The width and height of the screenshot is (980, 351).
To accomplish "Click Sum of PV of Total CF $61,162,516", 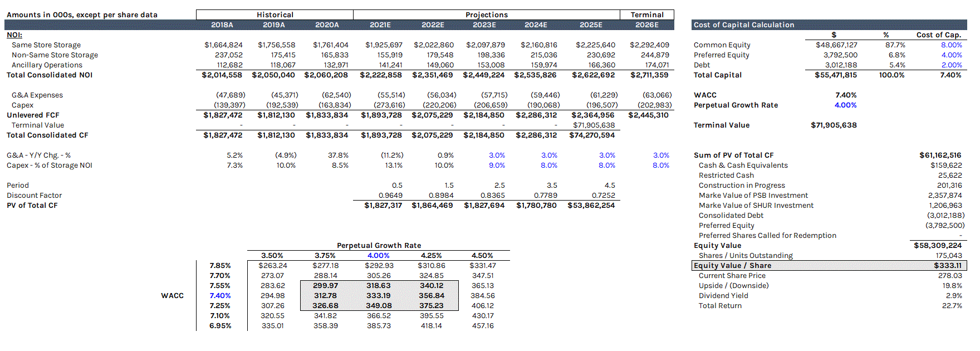I will [x=940, y=155].
